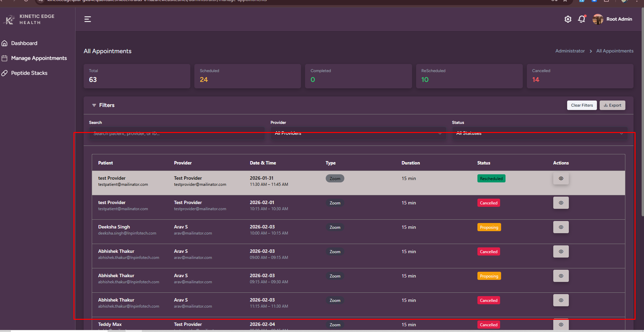View Deeksha Singh's appointment details

coord(561,227)
